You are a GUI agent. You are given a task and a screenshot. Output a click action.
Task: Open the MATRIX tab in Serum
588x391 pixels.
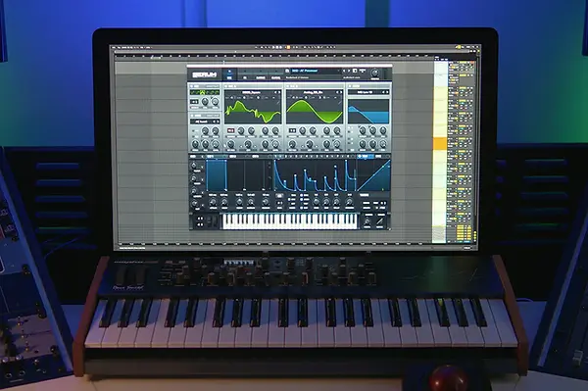click(x=261, y=77)
